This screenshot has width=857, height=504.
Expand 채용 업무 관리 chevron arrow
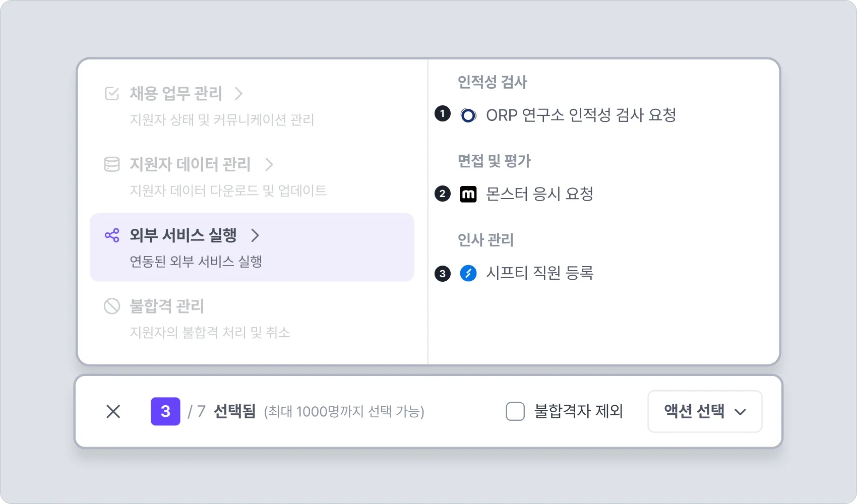239,94
